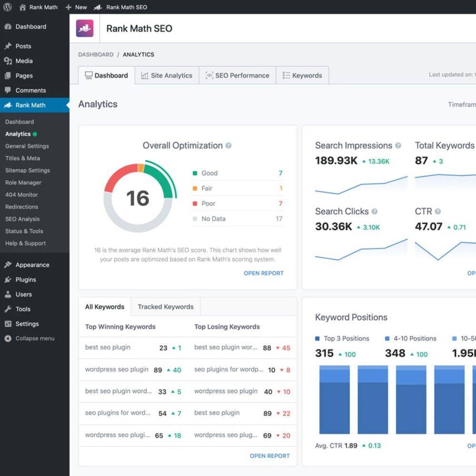Click help icon beside Search Impressions
Viewport: 476px width, 476px height.
[x=398, y=146]
